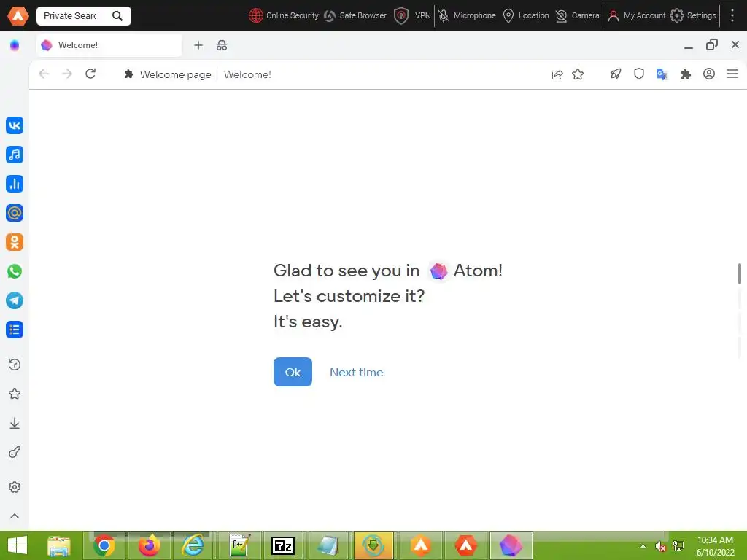Open the statistics bar chart sidebar icon
The image size is (747, 560).
pos(15,184)
